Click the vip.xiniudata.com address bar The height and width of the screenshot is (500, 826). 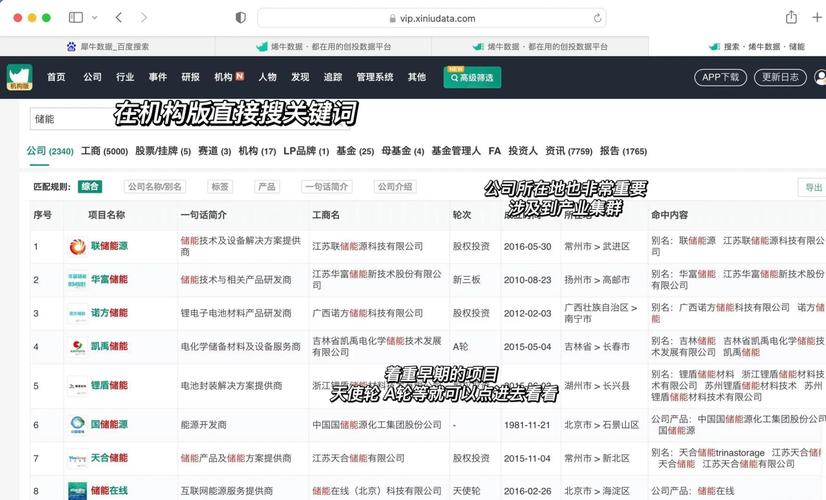click(431, 18)
